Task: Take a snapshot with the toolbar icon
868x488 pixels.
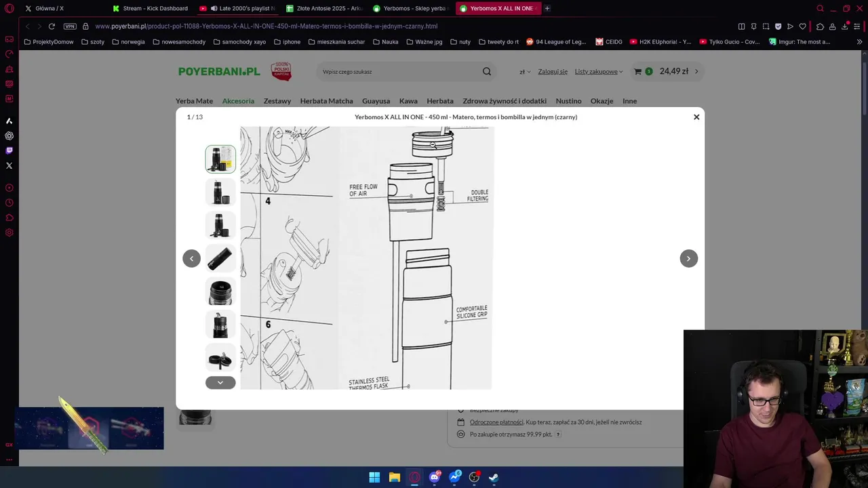Action: (766, 26)
